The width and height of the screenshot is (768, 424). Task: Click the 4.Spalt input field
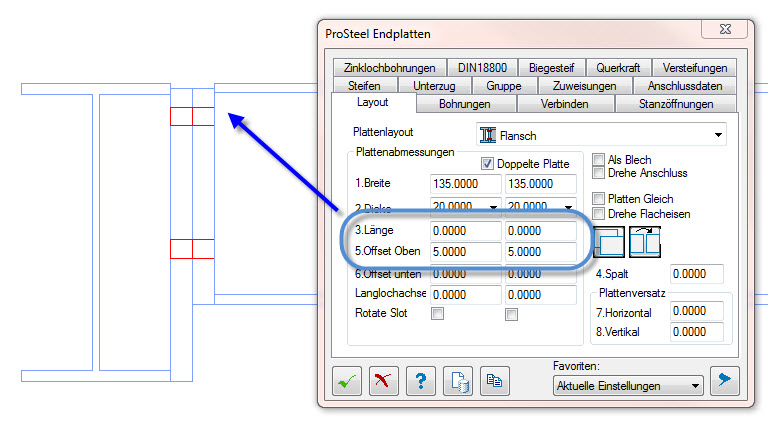(x=696, y=274)
